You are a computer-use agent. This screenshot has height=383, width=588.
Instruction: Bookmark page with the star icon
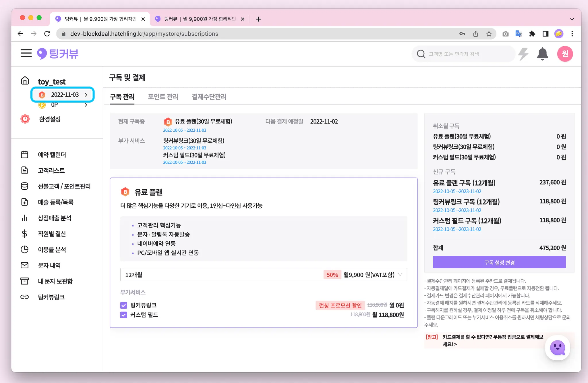point(489,34)
